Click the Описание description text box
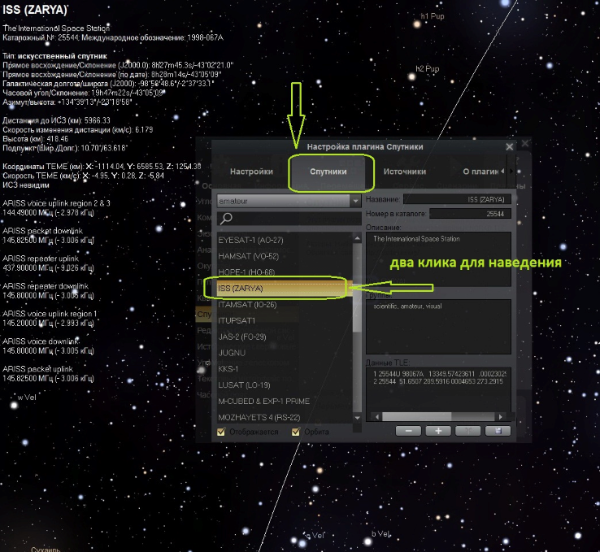Image resolution: width=600 pixels, height=552 pixels. 439,259
